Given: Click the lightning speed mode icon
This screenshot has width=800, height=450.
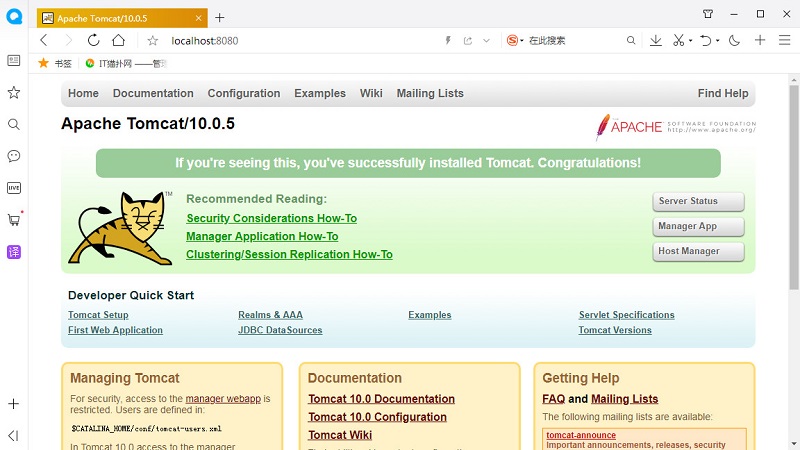Looking at the screenshot, I should [448, 40].
